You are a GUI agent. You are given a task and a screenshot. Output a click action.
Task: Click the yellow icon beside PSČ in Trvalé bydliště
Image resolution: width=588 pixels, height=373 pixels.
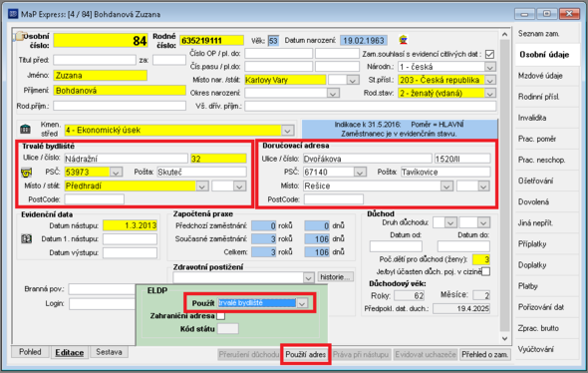[x=26, y=173]
